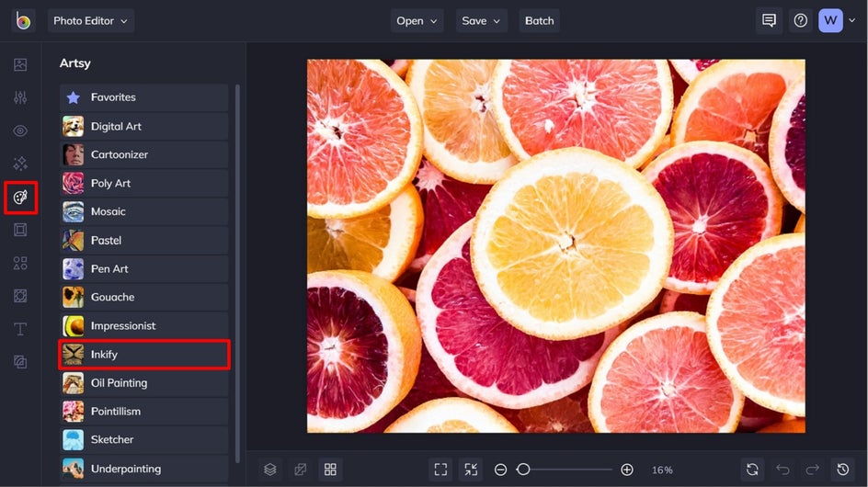Open the Touch Up eye sidebar icon
Viewport: 868px width, 487px height.
coord(20,130)
